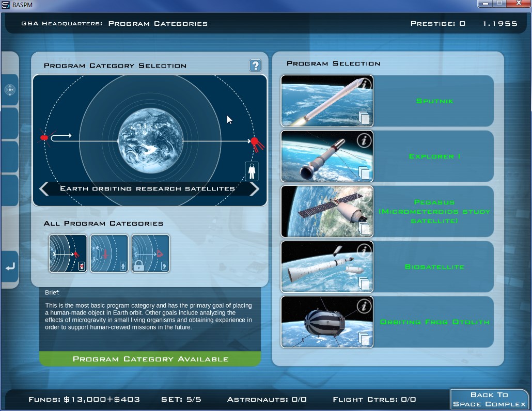Image resolution: width=532 pixels, height=411 pixels.
Task: Open the Sputnik program image
Action: click(327, 101)
